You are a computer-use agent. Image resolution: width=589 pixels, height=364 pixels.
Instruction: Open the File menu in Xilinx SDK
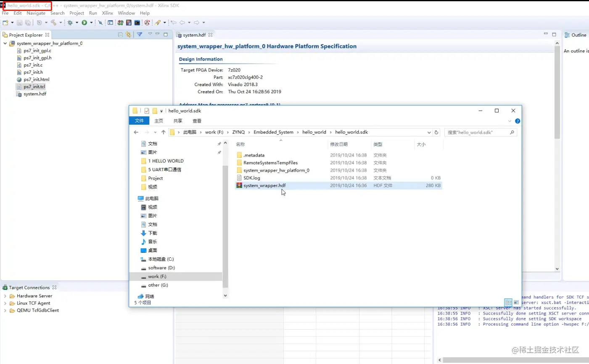click(x=5, y=13)
